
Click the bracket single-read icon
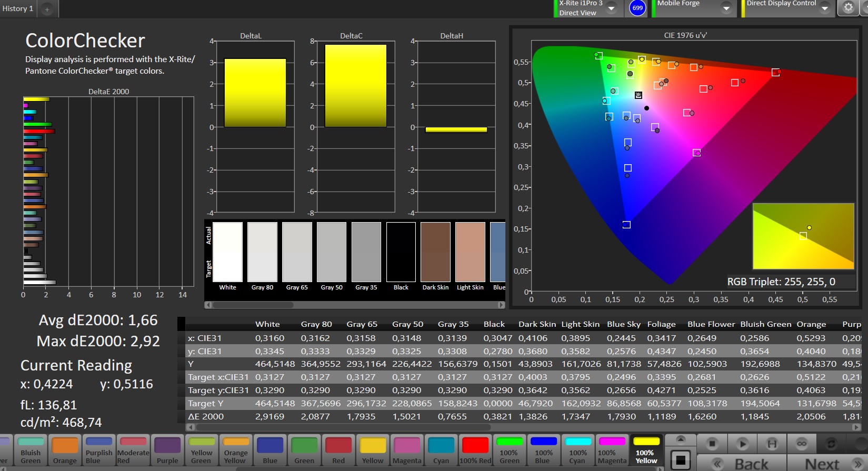772,444
